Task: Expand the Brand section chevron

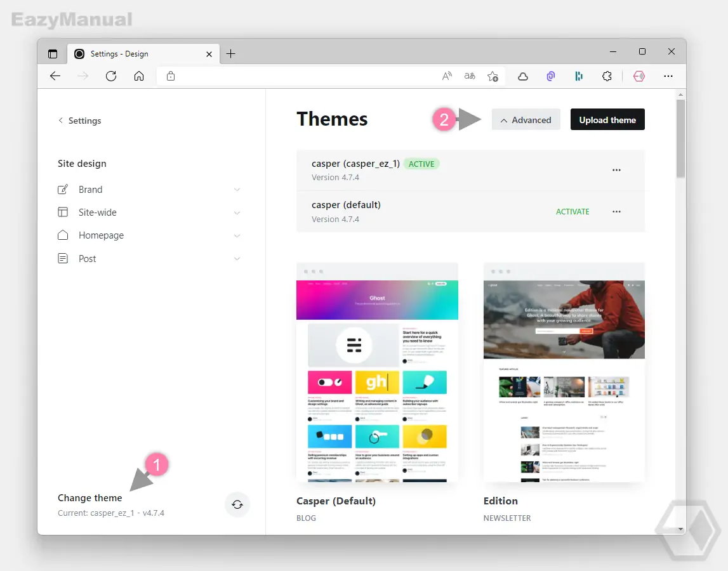Action: 237,190
